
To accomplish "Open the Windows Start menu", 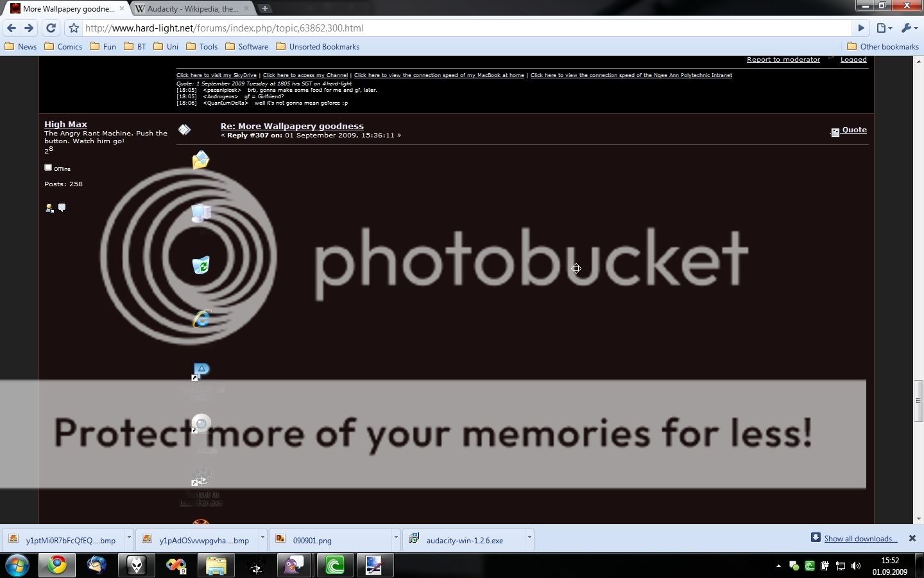I will click(x=17, y=565).
